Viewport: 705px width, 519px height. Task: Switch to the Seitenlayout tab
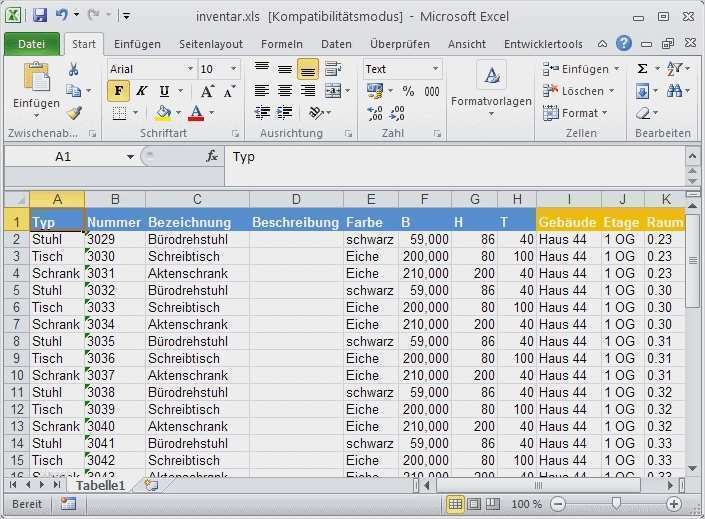point(211,44)
